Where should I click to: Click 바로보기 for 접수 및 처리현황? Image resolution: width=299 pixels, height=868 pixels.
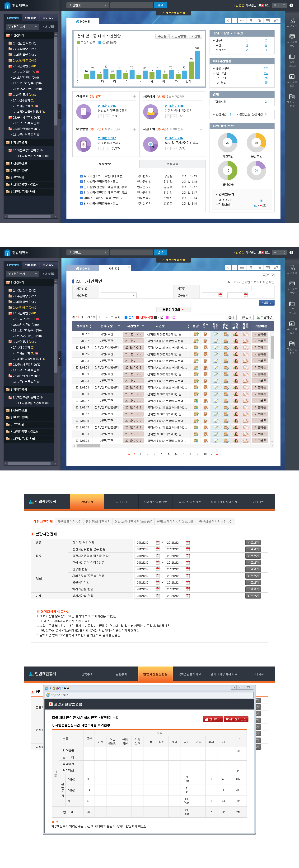[253, 542]
